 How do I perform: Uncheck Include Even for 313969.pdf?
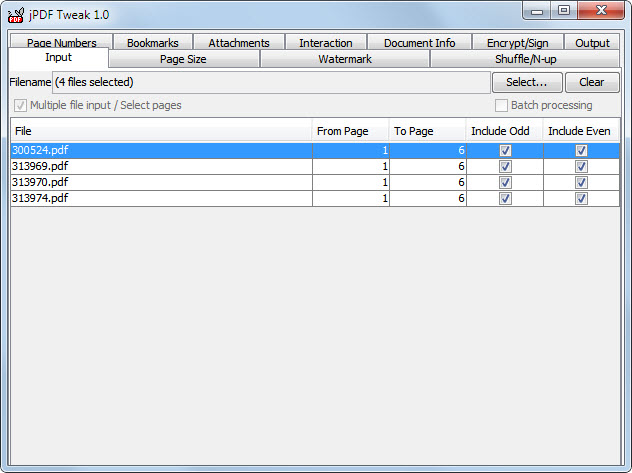(581, 167)
